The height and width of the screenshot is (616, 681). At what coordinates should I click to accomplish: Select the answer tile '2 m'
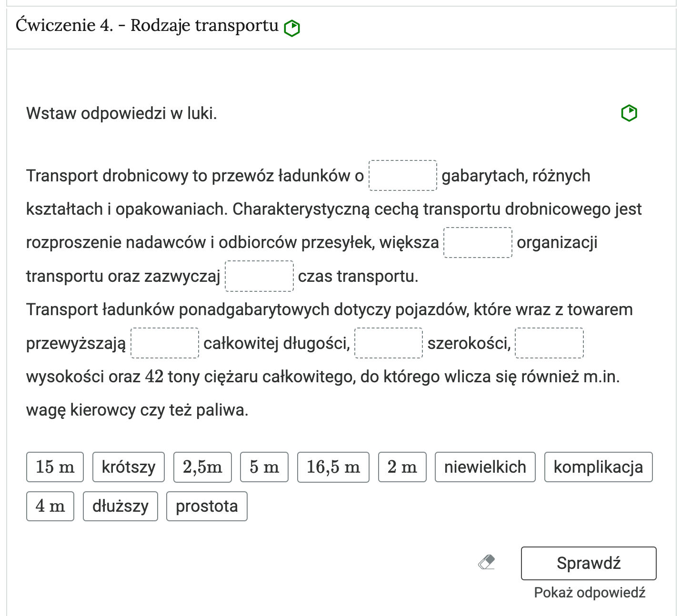coord(402,467)
